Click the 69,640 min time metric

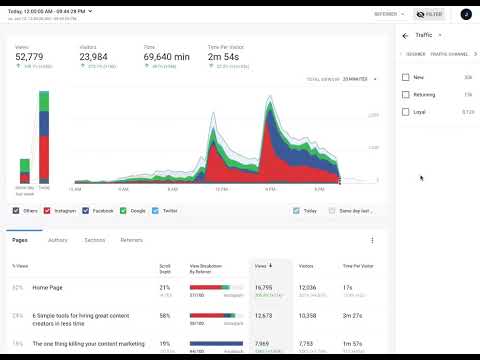pos(167,57)
